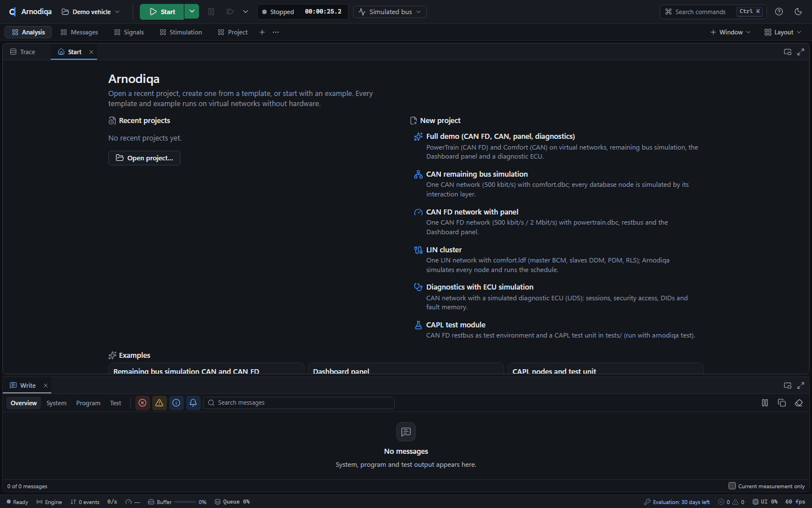Viewport: 812px width, 508px height.
Task: Toggle the warning messages filter
Action: (160, 403)
